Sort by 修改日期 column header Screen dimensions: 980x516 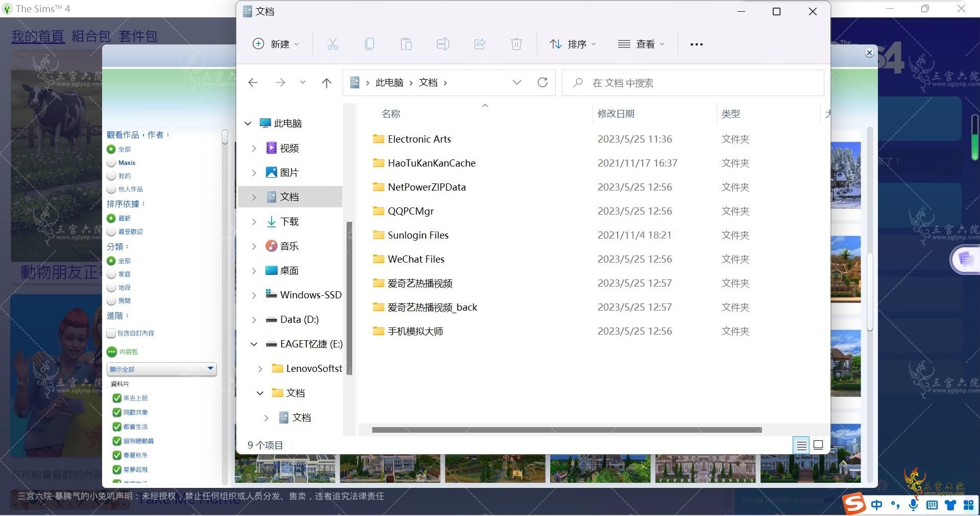click(x=616, y=114)
